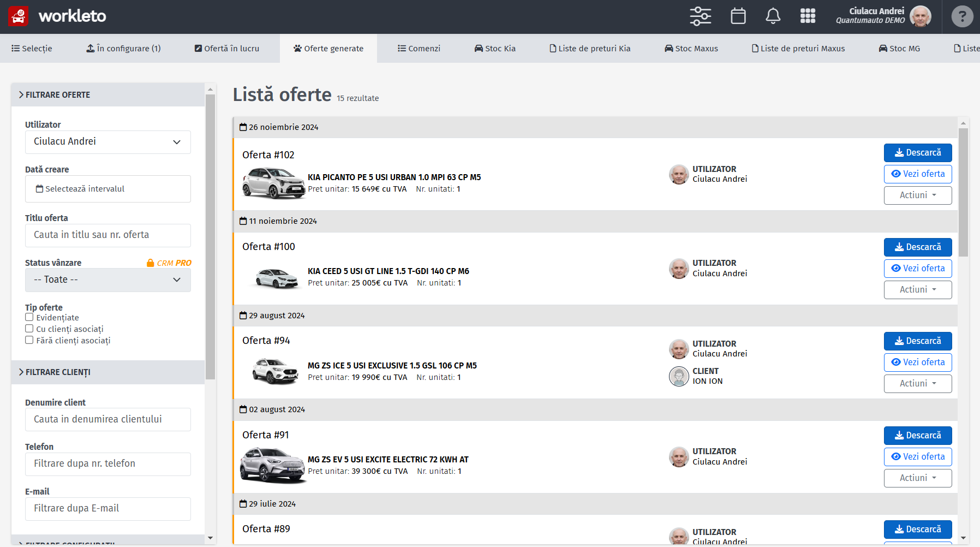980x547 pixels.
Task: Click user avatar on Oferta #91
Action: pos(679,457)
